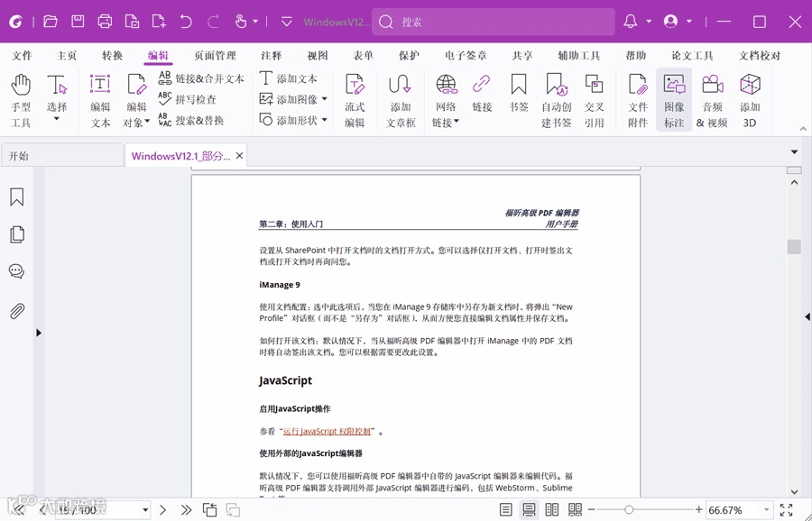Open Search & Replace (搜索&替换)
The width and height of the screenshot is (812, 521).
pos(190,120)
